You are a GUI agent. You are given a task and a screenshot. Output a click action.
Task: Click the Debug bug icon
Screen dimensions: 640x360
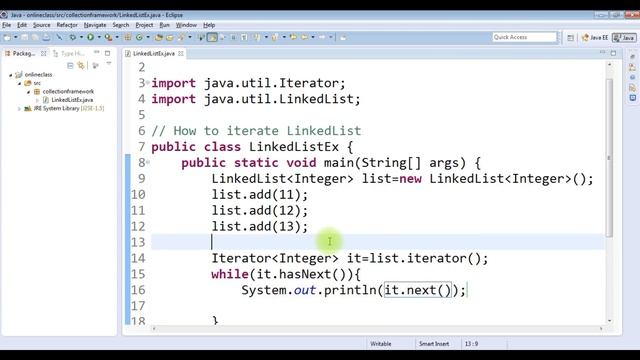[73, 38]
